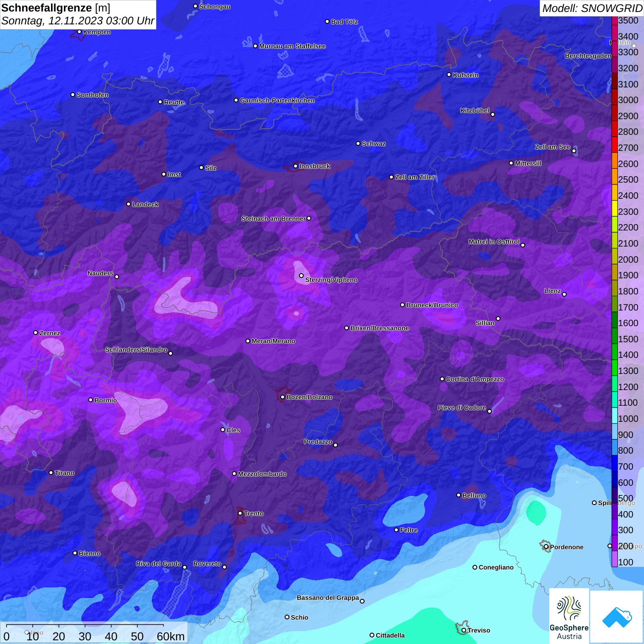Click the 'Conegliano' label
Image resolution: width=644 pixels, height=644 pixels.
click(x=496, y=567)
